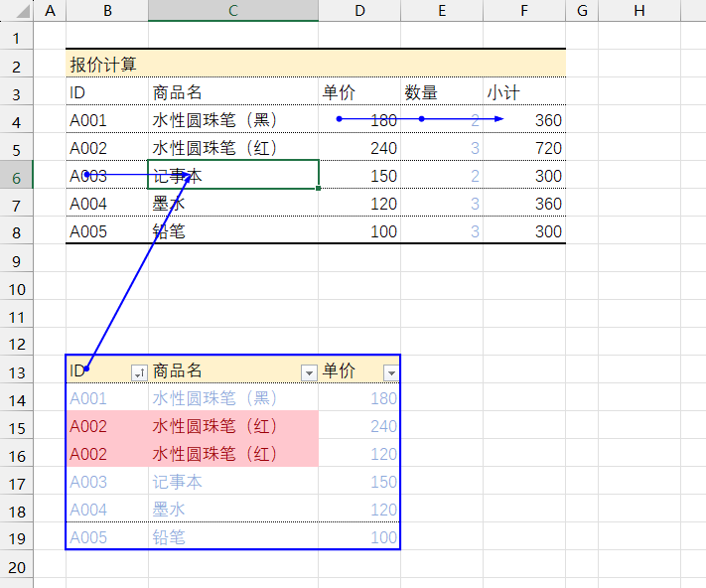
Task: Select the red A002 cell in row 15
Action: click(x=106, y=426)
